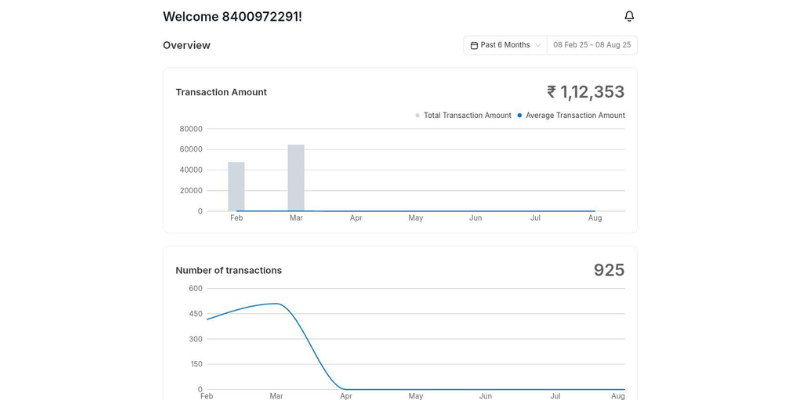
Task: Click the calendar icon beside Past 6 Months
Action: click(474, 45)
